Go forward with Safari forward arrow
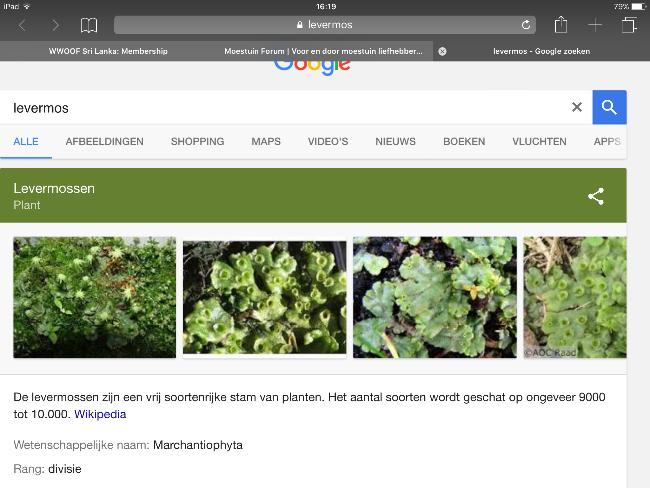 tap(55, 26)
